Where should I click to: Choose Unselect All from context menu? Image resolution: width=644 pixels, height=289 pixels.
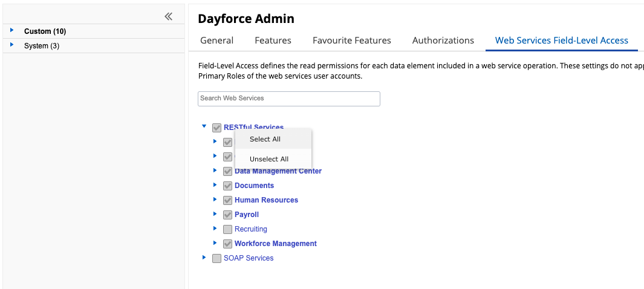pos(269,159)
